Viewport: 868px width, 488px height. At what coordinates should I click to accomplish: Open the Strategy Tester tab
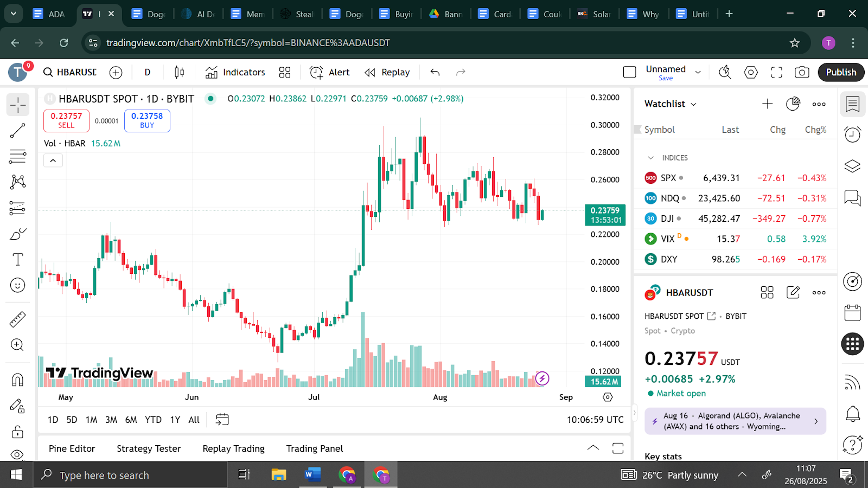(x=149, y=448)
